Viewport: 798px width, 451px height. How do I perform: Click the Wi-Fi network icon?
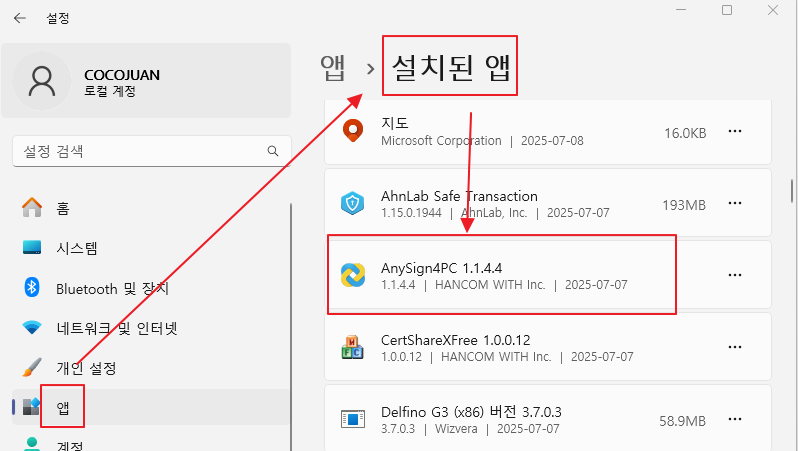tap(32, 327)
